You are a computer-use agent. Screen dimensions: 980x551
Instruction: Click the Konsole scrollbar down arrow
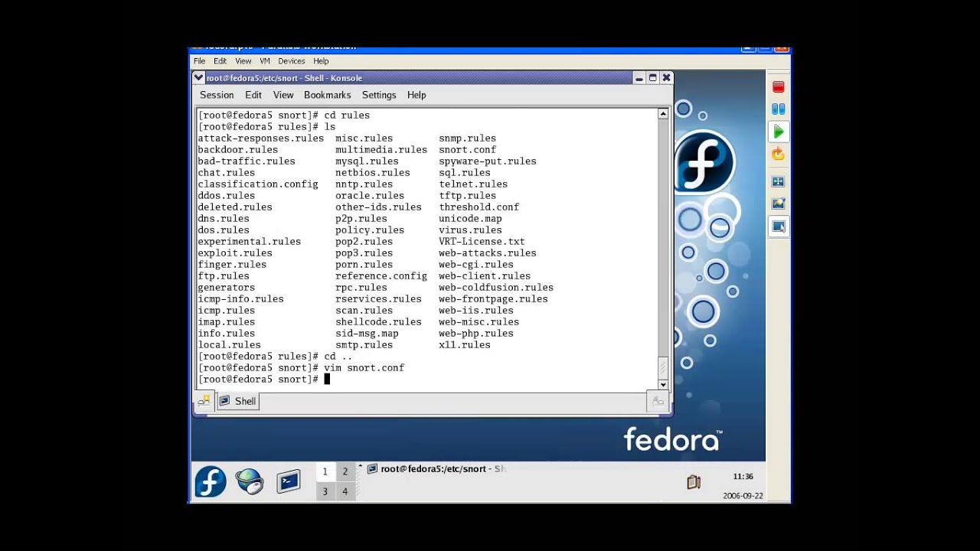[x=663, y=385]
